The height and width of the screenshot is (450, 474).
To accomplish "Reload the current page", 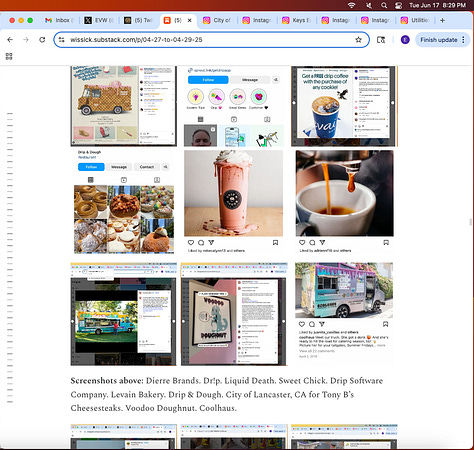I will coord(42,40).
